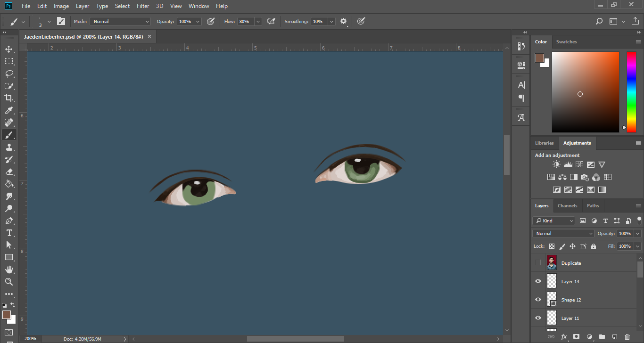Add a Gradient Map adjustment
This screenshot has height=343, width=644.
pyautogui.click(x=602, y=190)
